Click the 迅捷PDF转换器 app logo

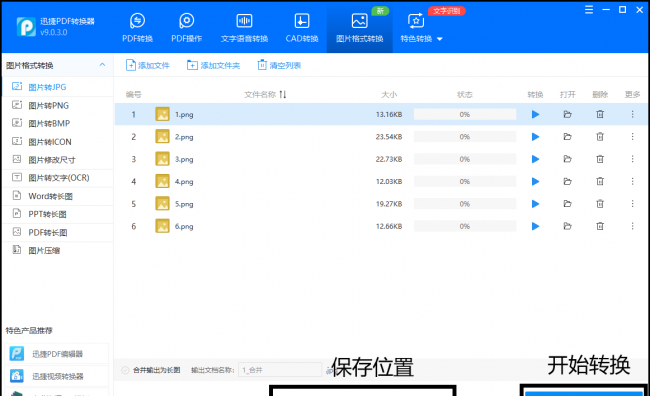pos(26,27)
